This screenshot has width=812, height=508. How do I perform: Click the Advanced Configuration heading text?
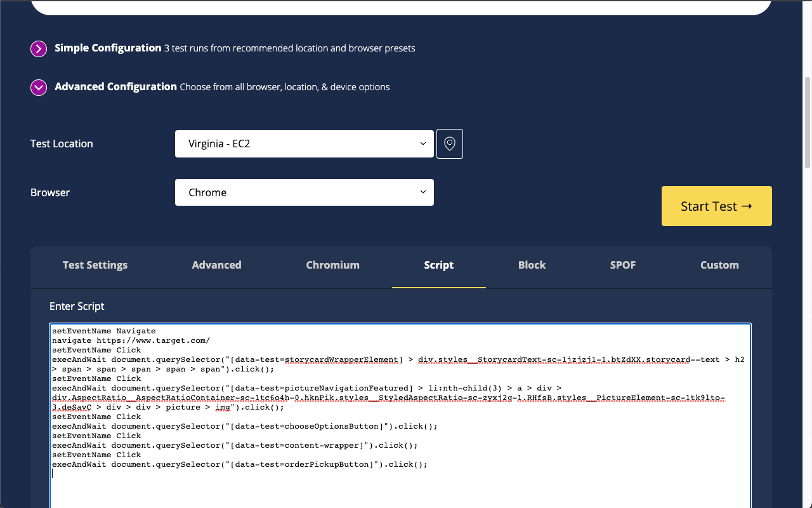[117, 86]
